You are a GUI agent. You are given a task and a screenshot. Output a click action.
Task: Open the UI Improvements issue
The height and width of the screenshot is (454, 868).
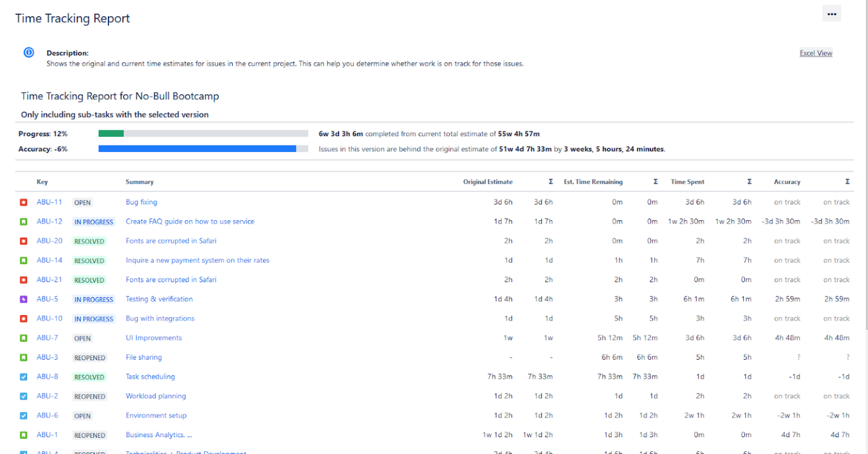click(153, 338)
